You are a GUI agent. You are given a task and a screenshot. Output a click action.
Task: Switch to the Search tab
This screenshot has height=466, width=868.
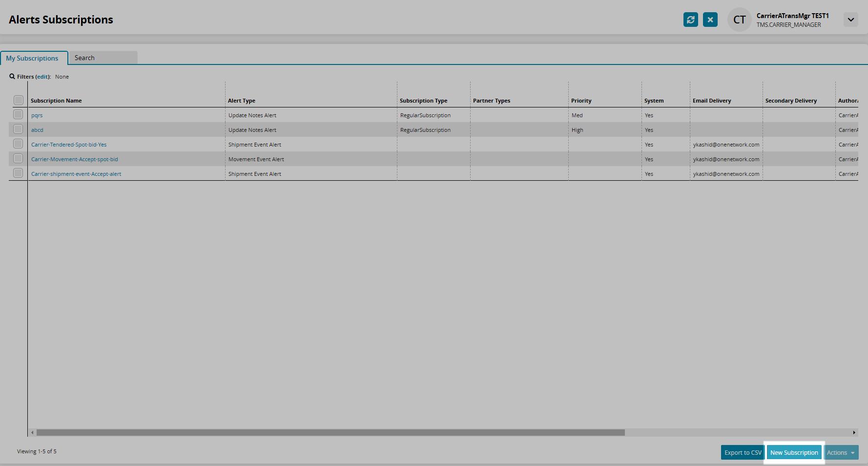click(x=103, y=58)
